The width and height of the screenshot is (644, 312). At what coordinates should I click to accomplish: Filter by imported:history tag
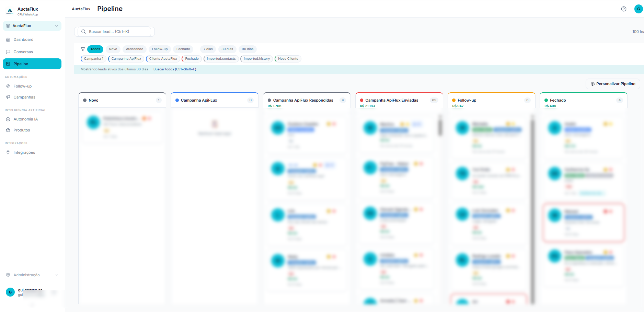(257, 59)
